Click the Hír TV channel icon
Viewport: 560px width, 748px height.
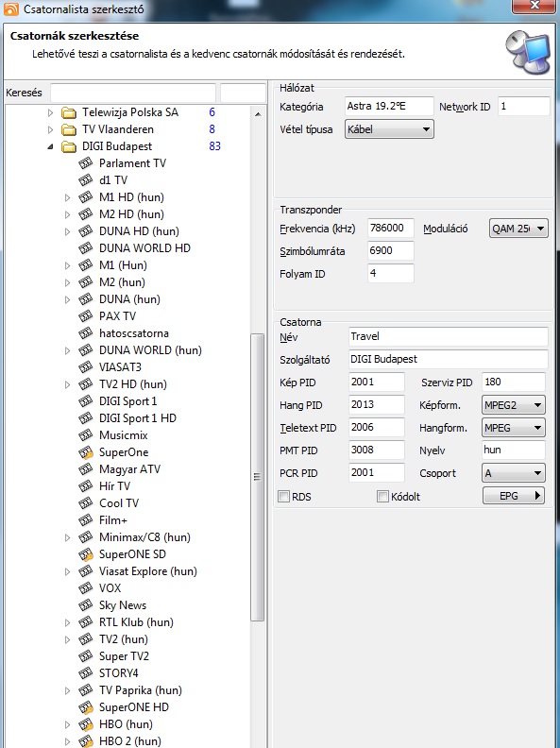click(85, 486)
